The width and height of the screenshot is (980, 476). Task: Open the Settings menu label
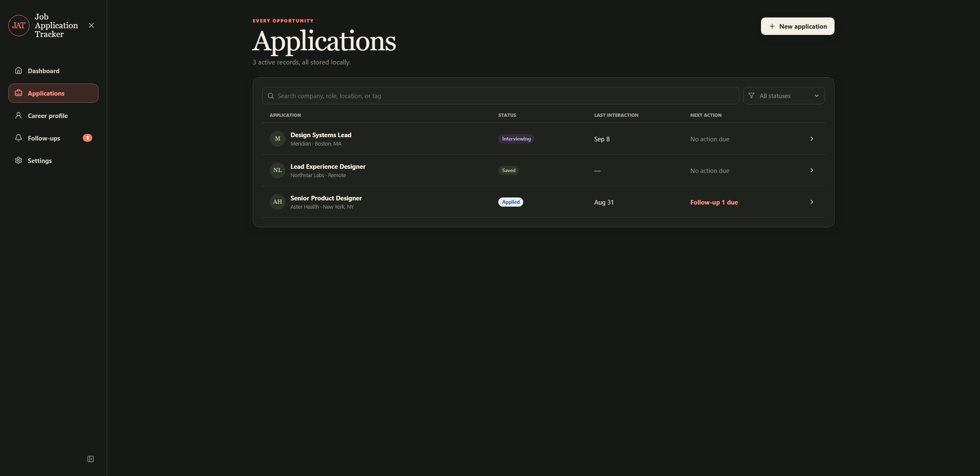coord(40,160)
